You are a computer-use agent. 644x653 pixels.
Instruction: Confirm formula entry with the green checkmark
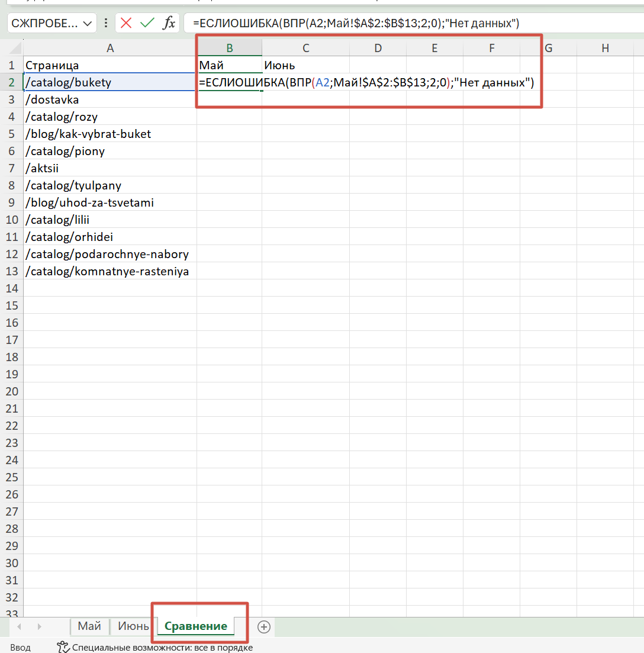(147, 23)
